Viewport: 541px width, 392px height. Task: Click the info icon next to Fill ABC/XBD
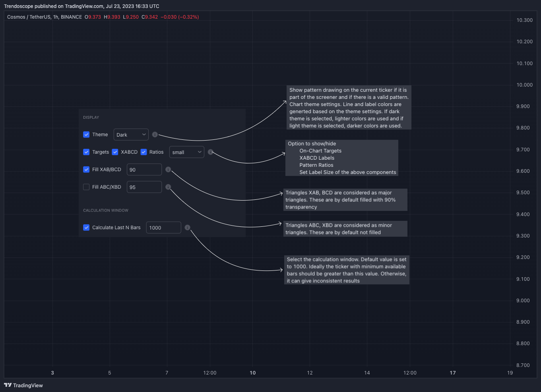(168, 187)
